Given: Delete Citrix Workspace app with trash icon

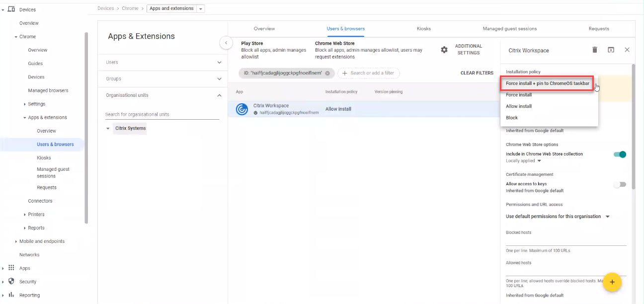Looking at the screenshot, I should (x=595, y=50).
